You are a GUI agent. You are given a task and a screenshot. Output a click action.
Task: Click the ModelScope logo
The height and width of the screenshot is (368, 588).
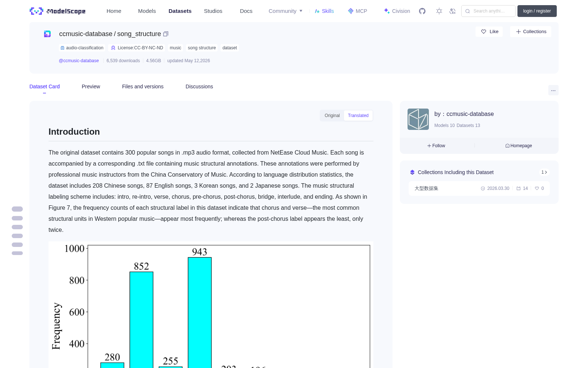point(57,11)
